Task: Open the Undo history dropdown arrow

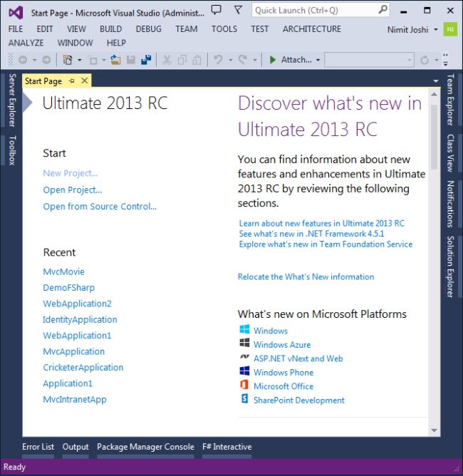Action: (x=230, y=60)
